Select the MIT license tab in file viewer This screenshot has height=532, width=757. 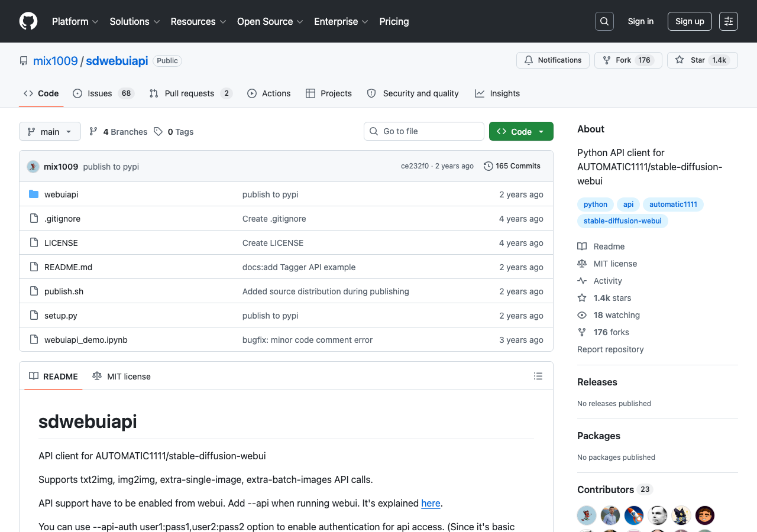121,377
